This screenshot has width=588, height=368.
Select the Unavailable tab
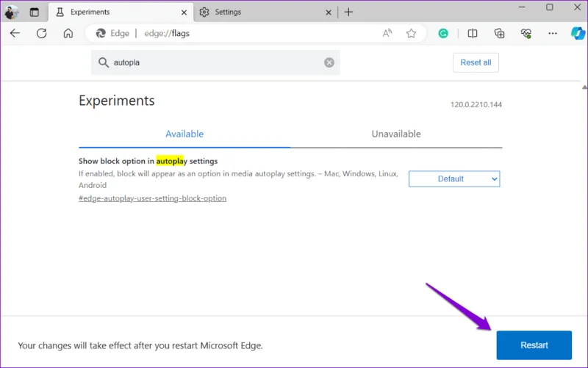[x=396, y=134]
